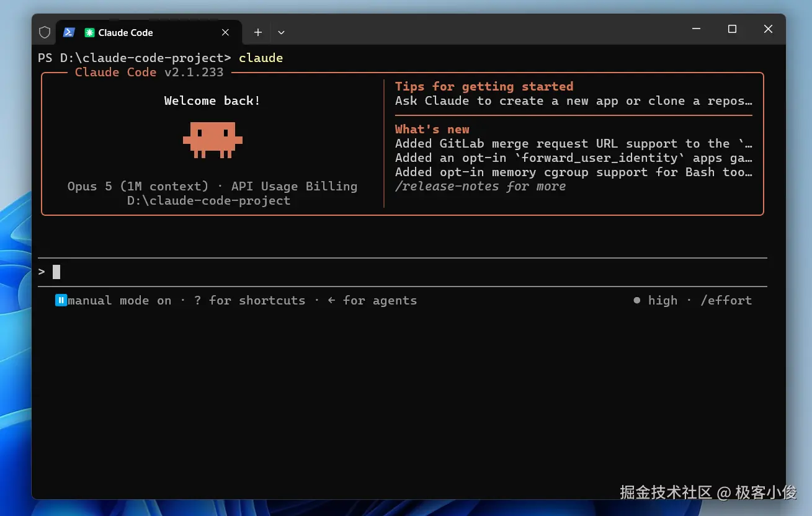Click the GitLab merge request release note
The image size is (812, 516).
574,143
